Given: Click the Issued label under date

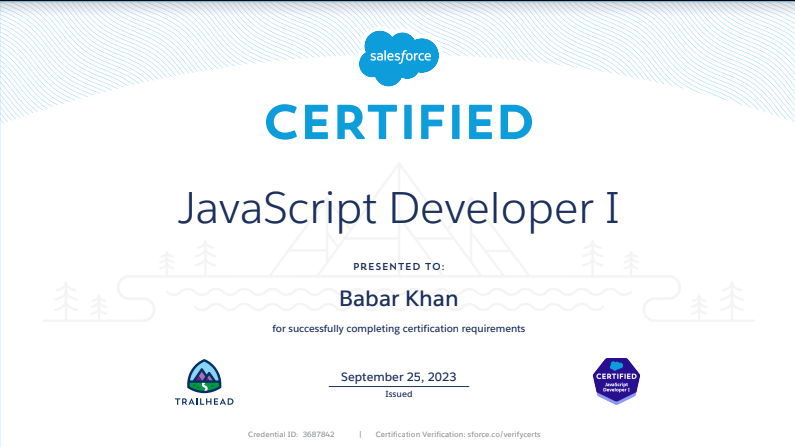Looking at the screenshot, I should (399, 394).
